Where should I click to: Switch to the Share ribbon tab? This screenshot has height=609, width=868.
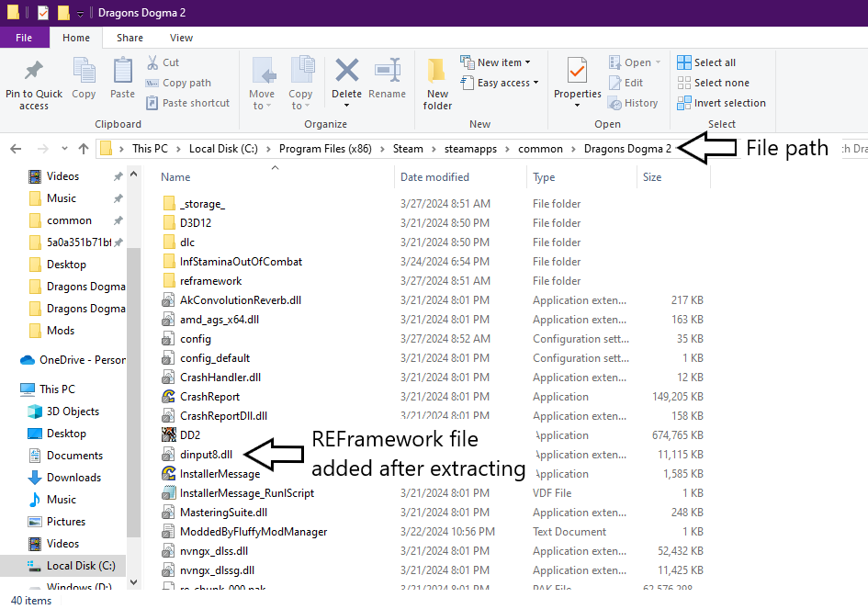click(x=130, y=38)
